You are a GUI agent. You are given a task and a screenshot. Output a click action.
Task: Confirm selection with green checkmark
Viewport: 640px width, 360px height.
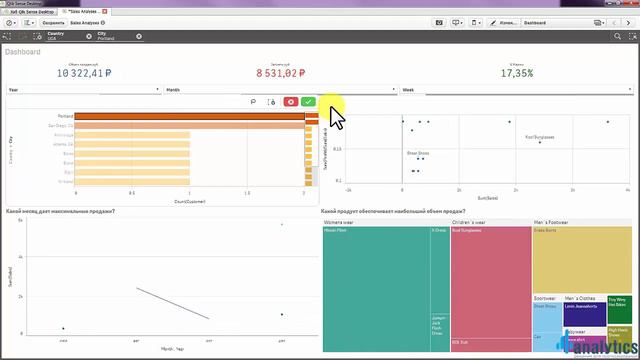[x=308, y=102]
